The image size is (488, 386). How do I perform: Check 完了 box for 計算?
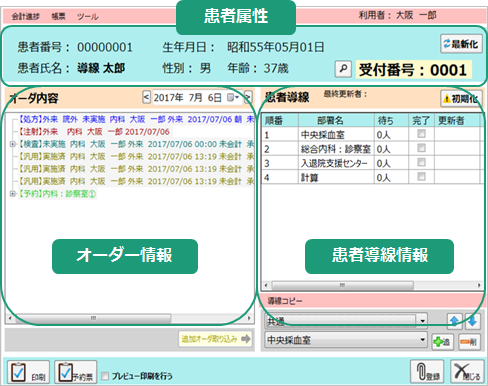click(x=421, y=176)
